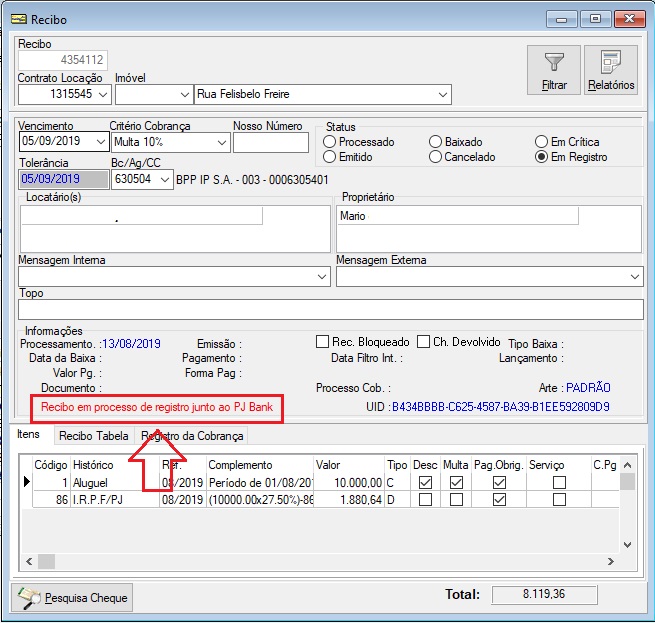Expand the Vencimento date picker
The image size is (655, 623).
tap(101, 142)
